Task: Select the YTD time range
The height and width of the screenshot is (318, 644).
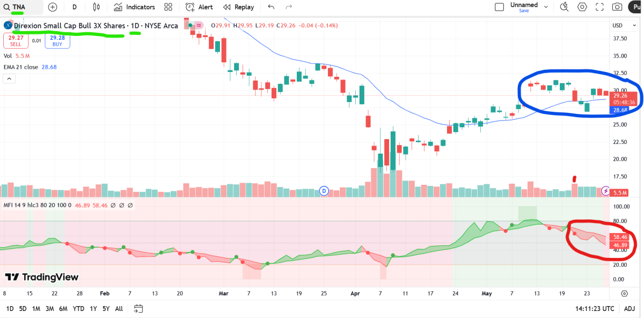Action: point(78,308)
